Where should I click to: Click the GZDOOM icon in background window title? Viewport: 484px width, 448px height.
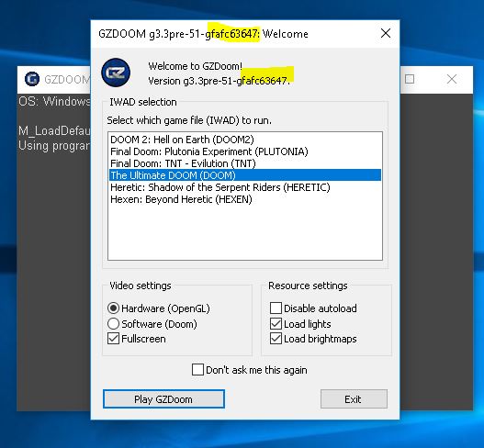tap(32, 79)
